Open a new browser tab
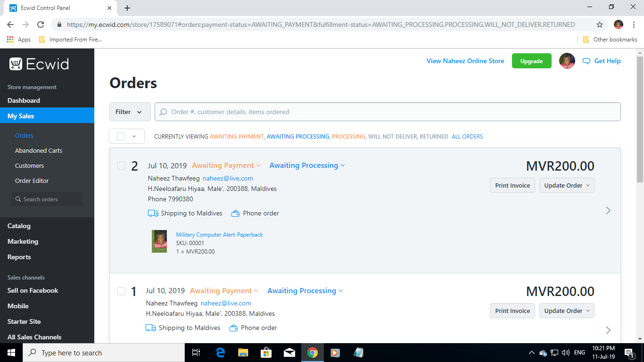 [127, 8]
